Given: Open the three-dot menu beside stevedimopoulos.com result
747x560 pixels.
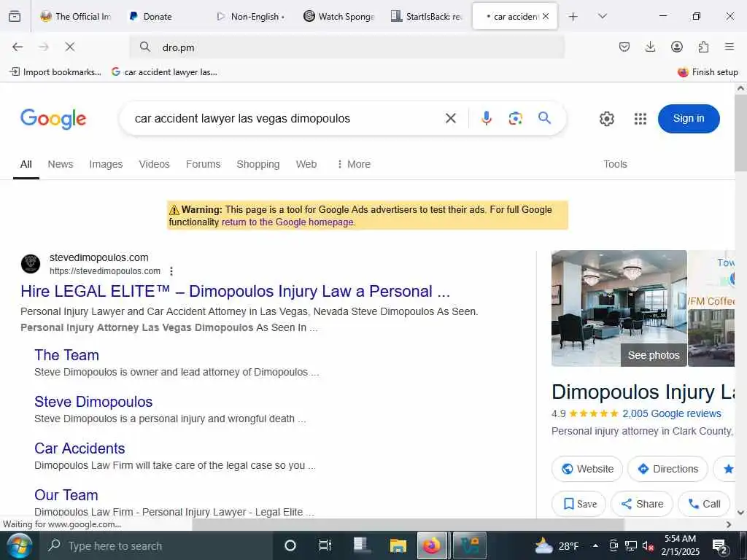Looking at the screenshot, I should [171, 271].
